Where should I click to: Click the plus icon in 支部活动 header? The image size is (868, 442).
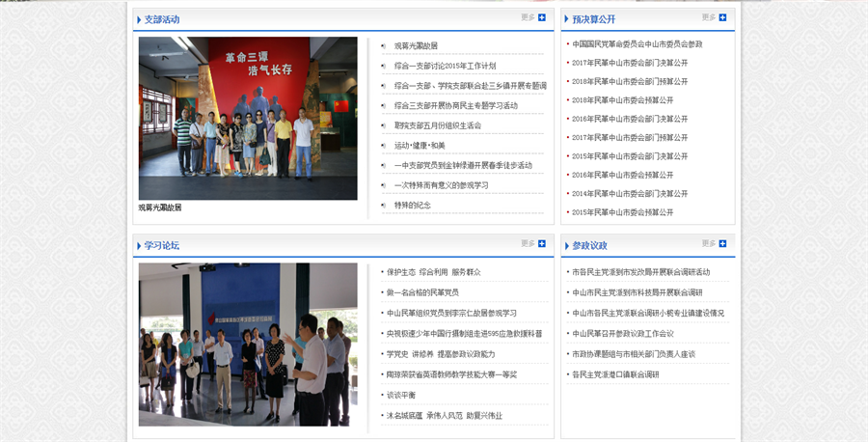(x=541, y=17)
